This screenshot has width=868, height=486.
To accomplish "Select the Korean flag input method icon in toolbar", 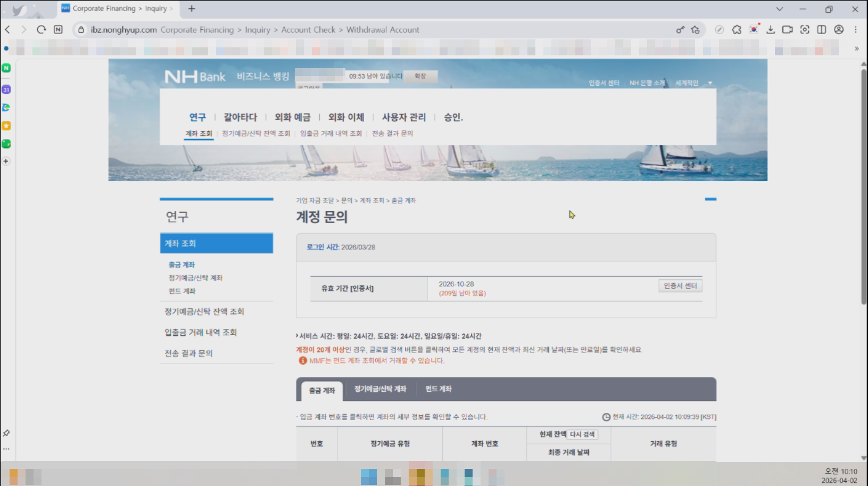I will (754, 30).
